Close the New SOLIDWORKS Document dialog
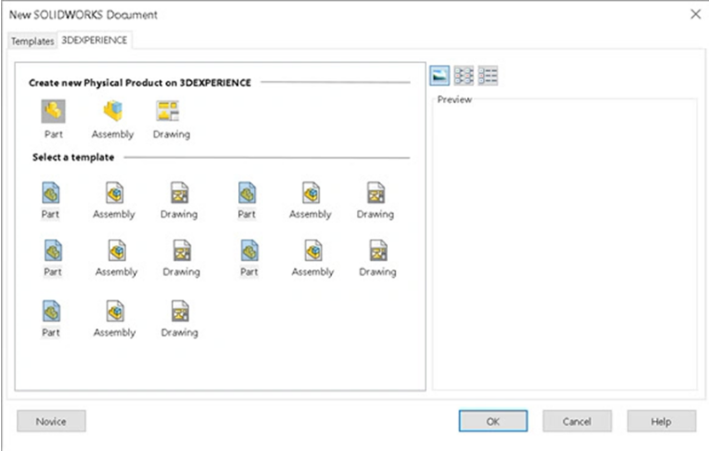 pos(695,14)
